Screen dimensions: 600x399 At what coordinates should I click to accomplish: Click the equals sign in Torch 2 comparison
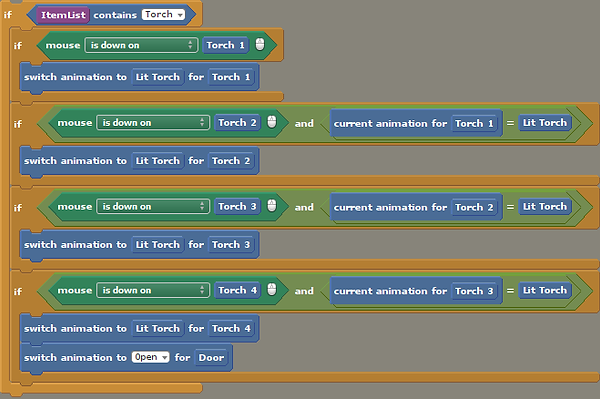[x=510, y=207]
